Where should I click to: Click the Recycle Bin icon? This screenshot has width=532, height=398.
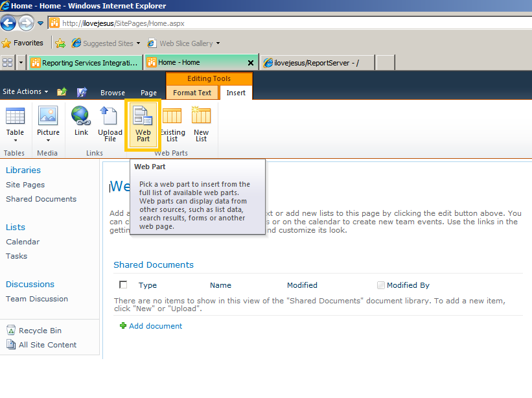[11, 330]
